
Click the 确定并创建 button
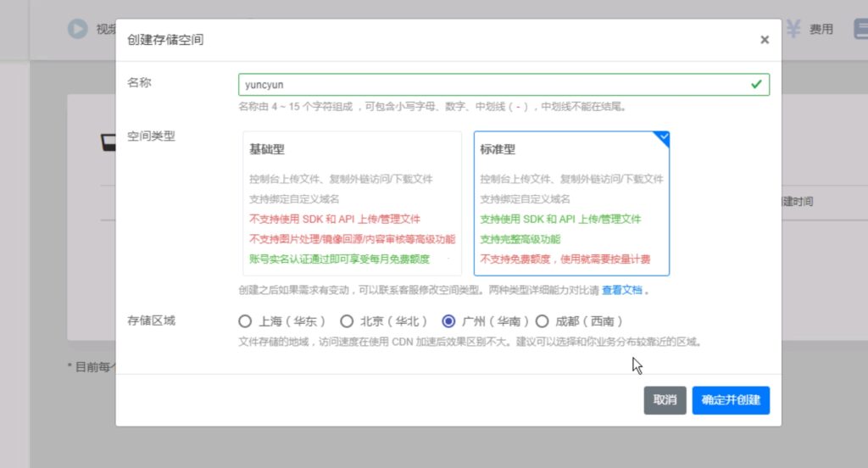tap(731, 400)
